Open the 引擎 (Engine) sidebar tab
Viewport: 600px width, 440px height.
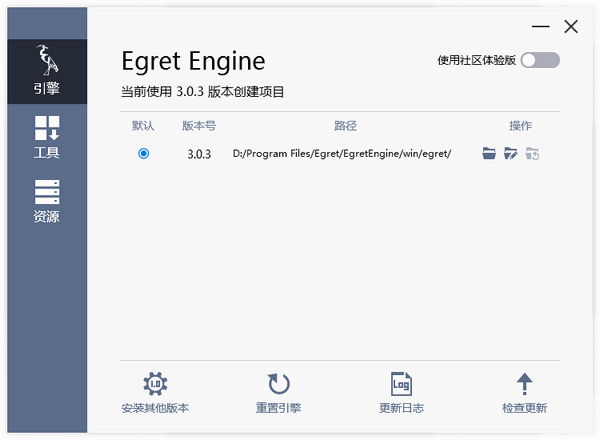coord(46,74)
